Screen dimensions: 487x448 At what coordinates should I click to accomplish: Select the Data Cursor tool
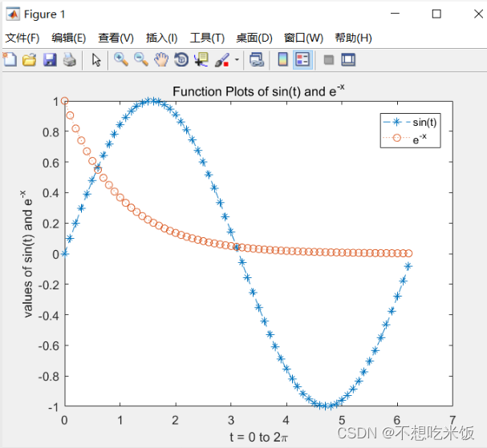pyautogui.click(x=201, y=59)
